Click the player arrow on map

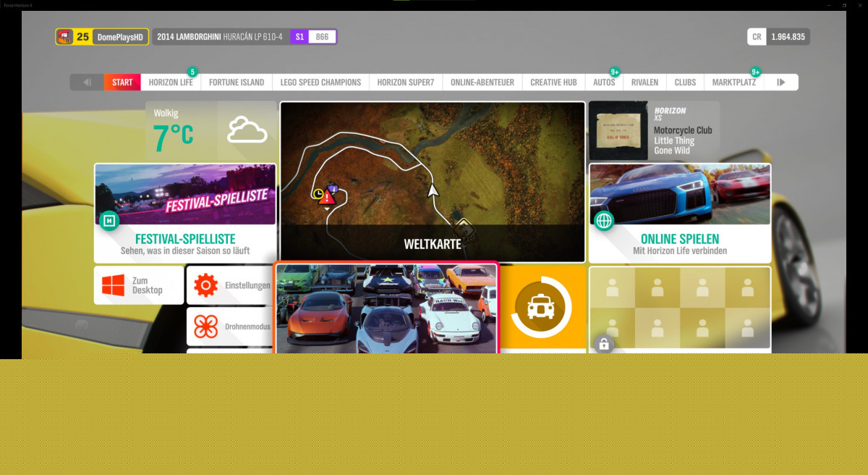[433, 190]
